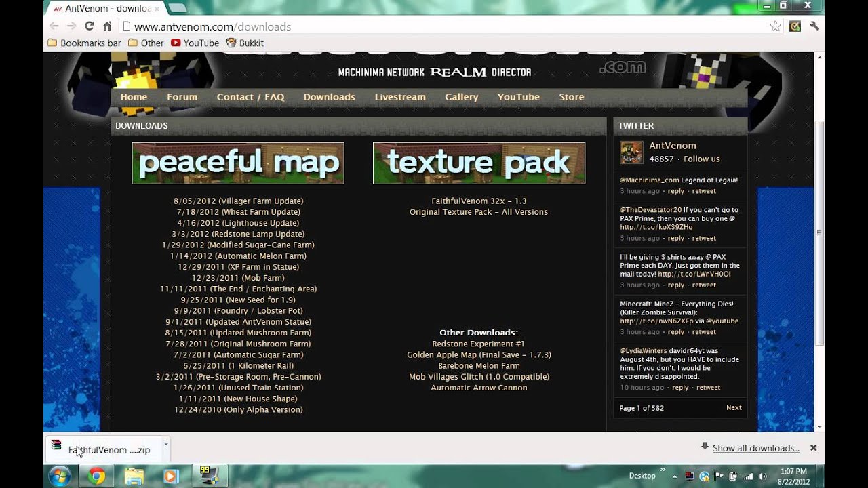Open the downloaded FaithfulVenom zip file
This screenshot has height=488, width=868.
pyautogui.click(x=102, y=449)
